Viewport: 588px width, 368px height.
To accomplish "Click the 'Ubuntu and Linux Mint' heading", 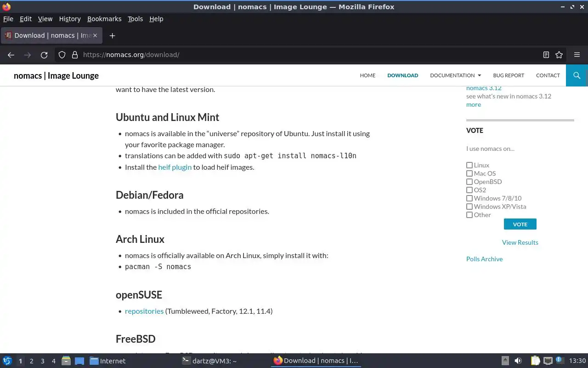I will click(167, 117).
